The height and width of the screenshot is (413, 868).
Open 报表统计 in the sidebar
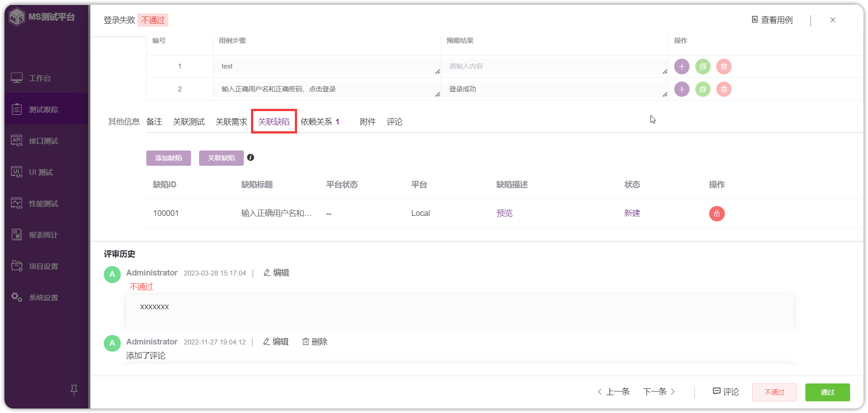47,235
